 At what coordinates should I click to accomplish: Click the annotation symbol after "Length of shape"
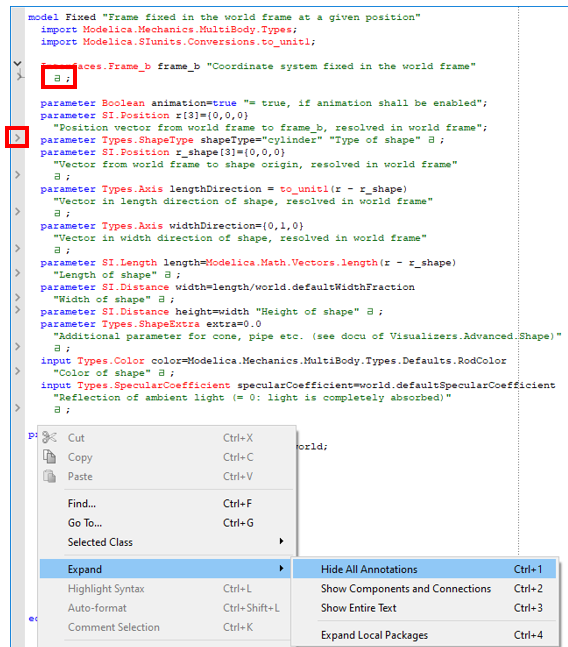point(167,274)
